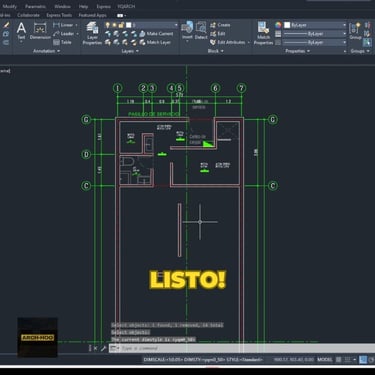
Task: Insert a Table from Annotation panel
Action: tap(62, 42)
